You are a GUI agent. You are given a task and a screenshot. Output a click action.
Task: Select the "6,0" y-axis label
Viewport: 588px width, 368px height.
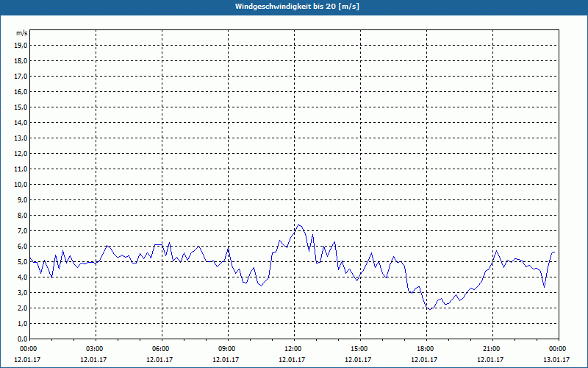[23, 247]
